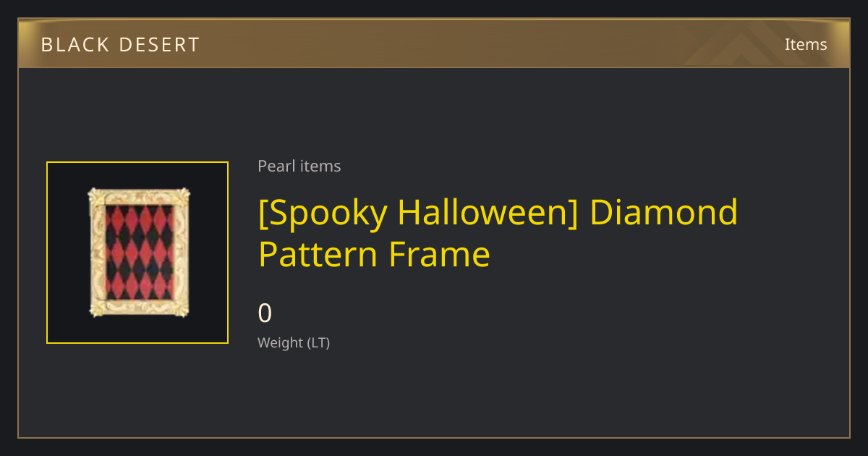The image size is (868, 456).
Task: Click the Weight (LT) label
Action: tap(294, 342)
